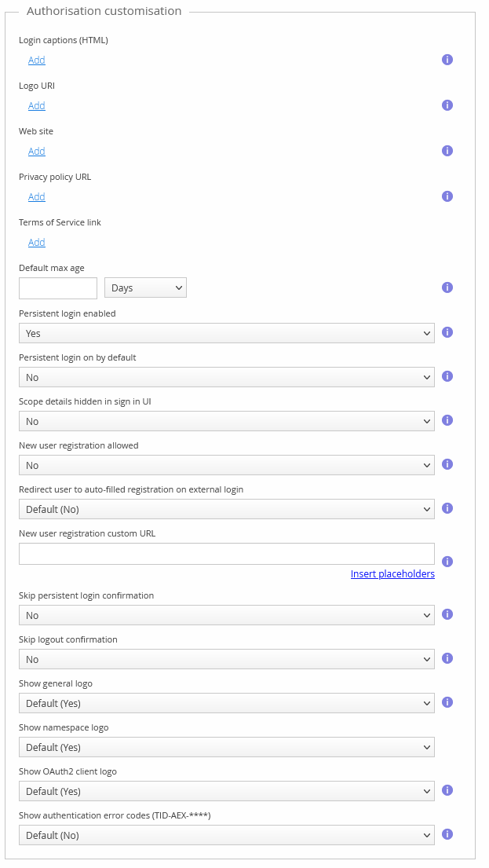Open info icon for Privacy policy URL
The image size is (489, 868).
pos(447,196)
